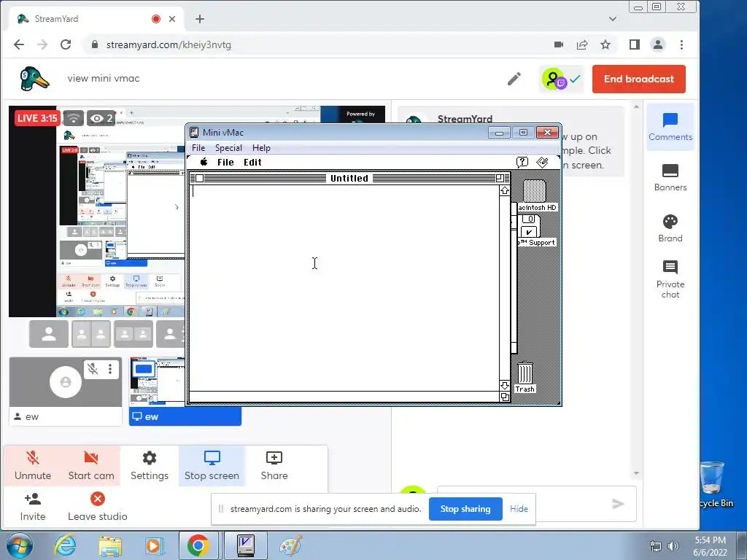Open Windows Media Player from taskbar
The image size is (747, 560).
point(154,545)
